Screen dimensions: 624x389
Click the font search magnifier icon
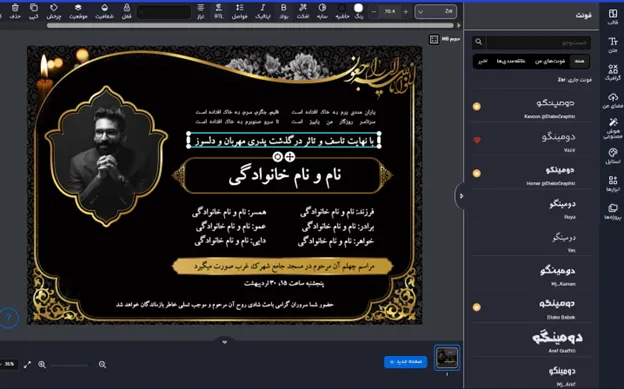[x=479, y=42]
